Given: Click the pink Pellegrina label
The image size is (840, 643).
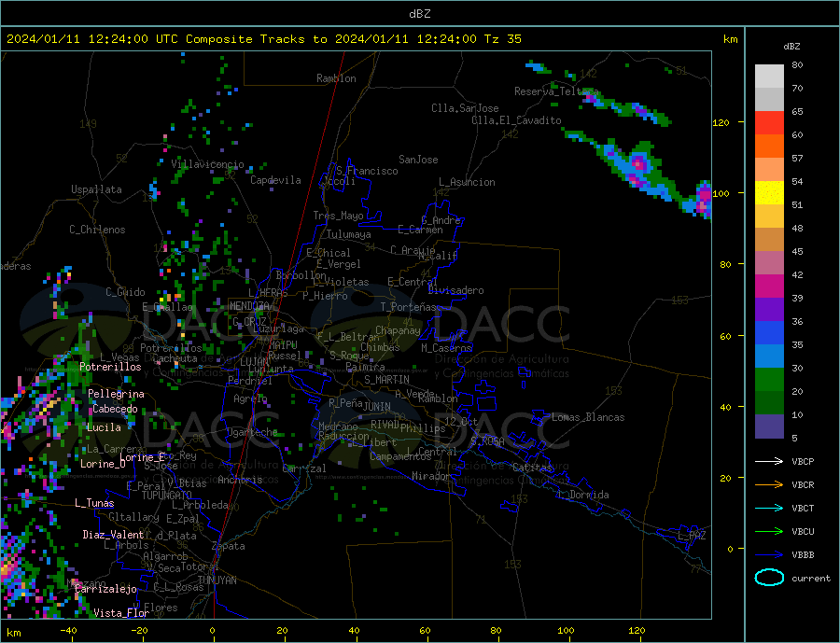Looking at the screenshot, I should tap(117, 394).
